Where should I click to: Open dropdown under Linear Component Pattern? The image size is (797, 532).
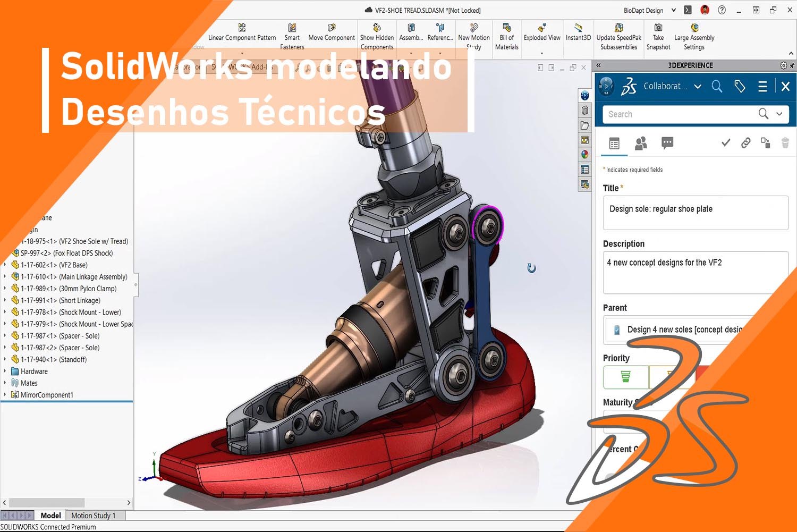[x=242, y=53]
